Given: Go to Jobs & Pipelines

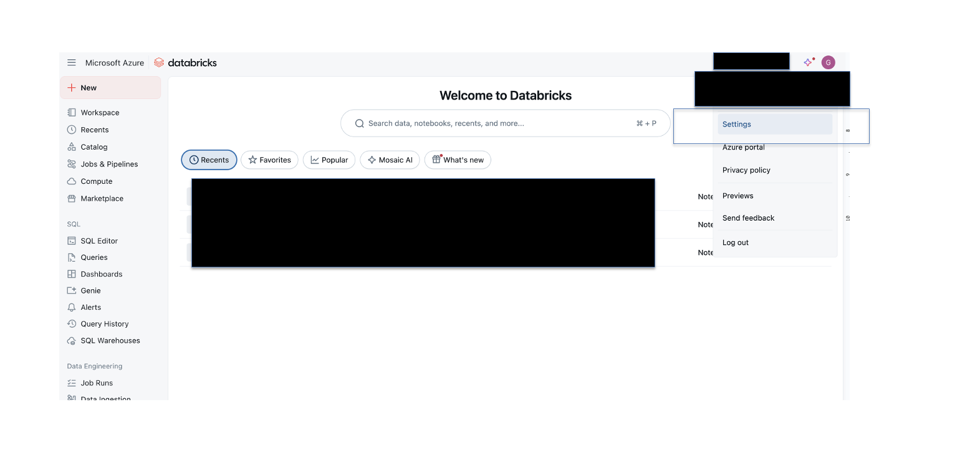Looking at the screenshot, I should [109, 164].
